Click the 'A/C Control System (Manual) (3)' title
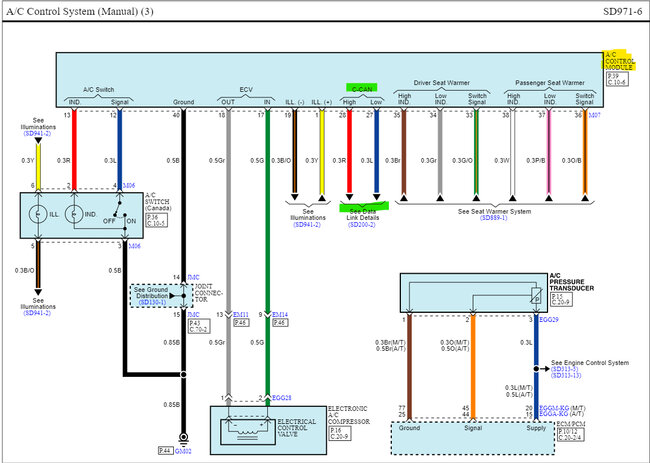Image resolution: width=650 pixels, height=463 pixels. pyautogui.click(x=80, y=11)
